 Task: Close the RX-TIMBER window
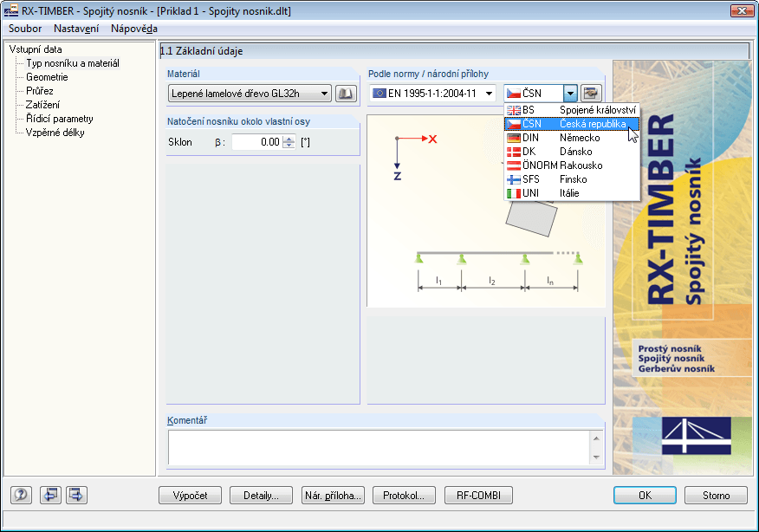[x=742, y=10]
